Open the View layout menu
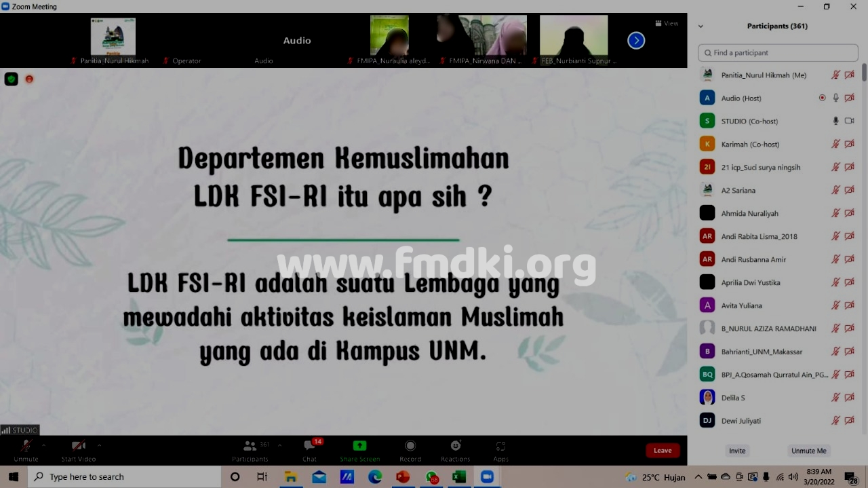868x488 pixels. [667, 23]
